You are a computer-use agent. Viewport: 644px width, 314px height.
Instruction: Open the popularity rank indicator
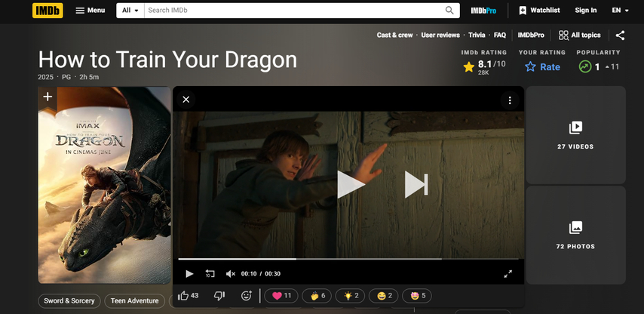[599, 66]
